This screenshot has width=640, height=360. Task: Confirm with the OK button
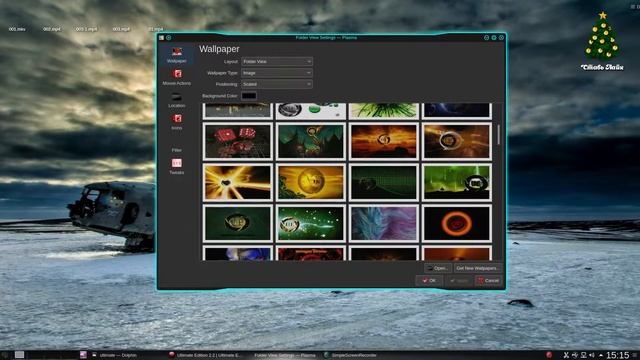point(429,280)
